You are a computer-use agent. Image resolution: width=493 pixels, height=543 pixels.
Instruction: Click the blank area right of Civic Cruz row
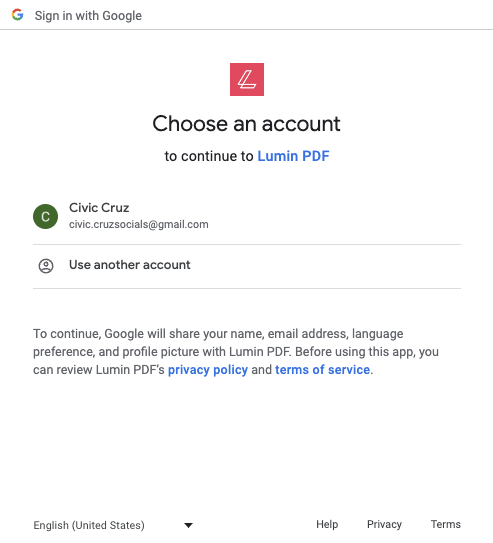tap(334, 216)
